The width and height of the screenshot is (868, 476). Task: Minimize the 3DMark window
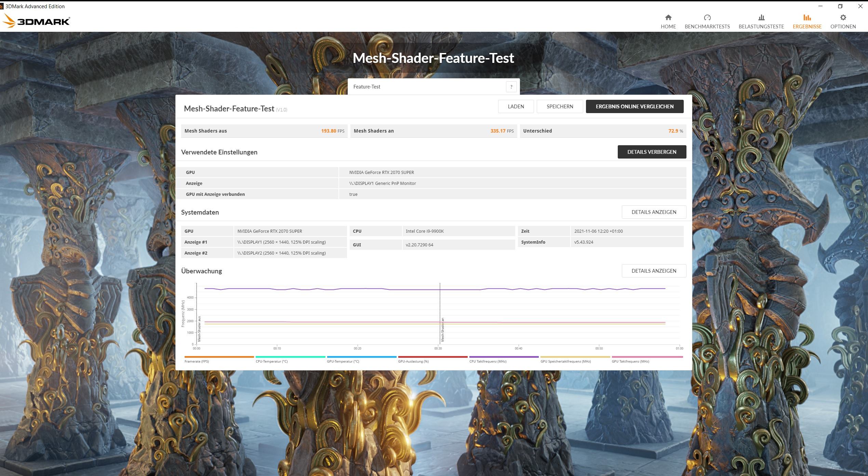[x=820, y=6]
